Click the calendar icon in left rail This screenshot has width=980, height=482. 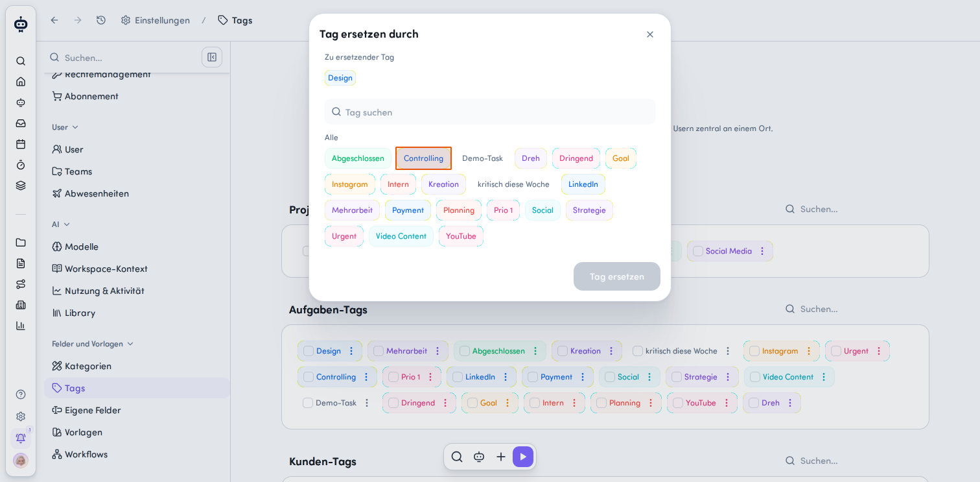coord(21,144)
